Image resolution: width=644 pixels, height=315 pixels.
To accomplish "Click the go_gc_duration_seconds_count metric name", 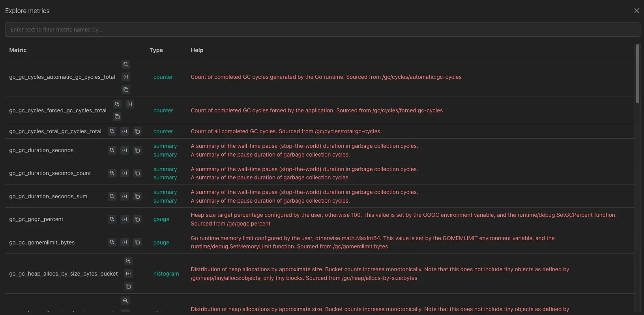I will (50, 173).
